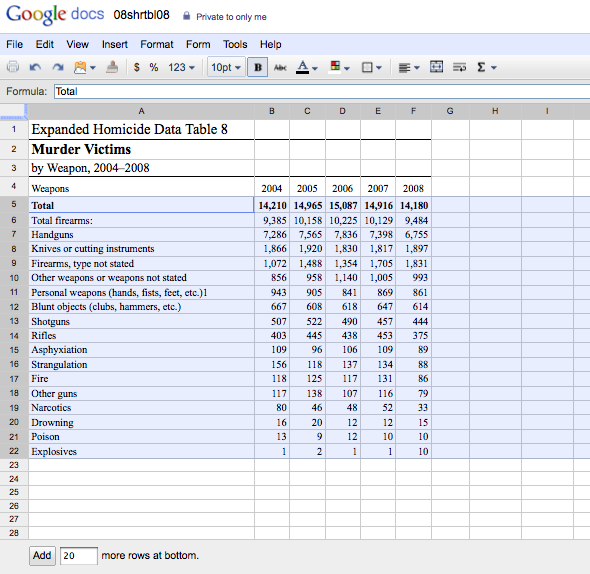590x574 pixels.
Task: Select 'Blunt objects (clubs, hammers, etc.)' cell
Action: 141,307
